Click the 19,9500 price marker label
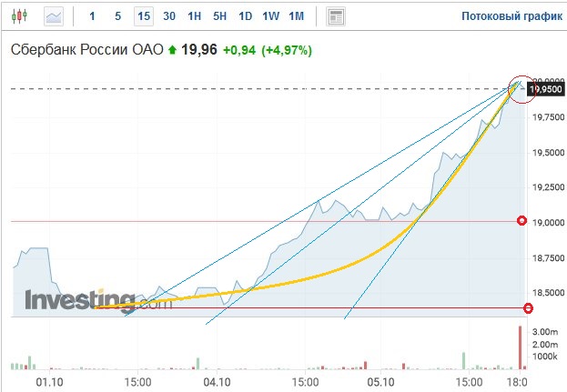This screenshot has width=567, height=392. [546, 89]
